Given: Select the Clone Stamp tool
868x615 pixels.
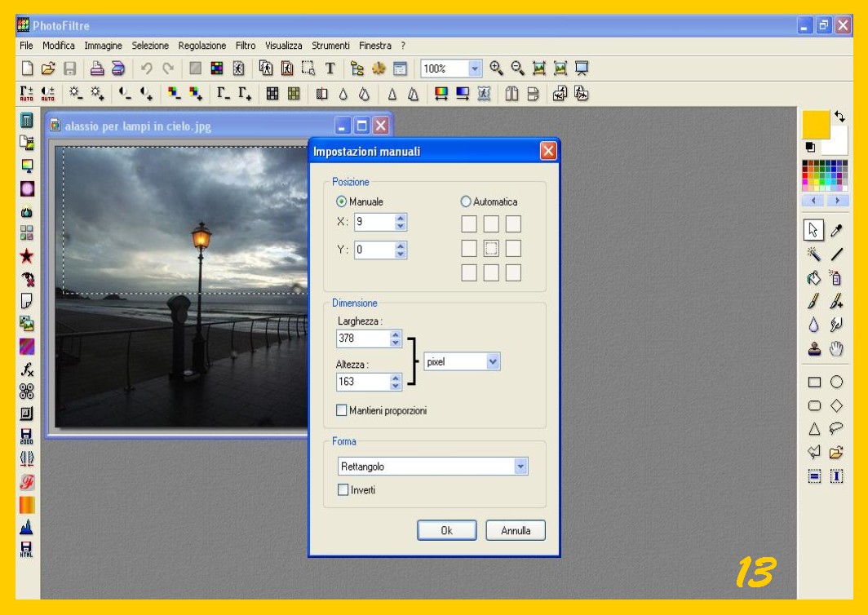Looking at the screenshot, I should tap(813, 349).
